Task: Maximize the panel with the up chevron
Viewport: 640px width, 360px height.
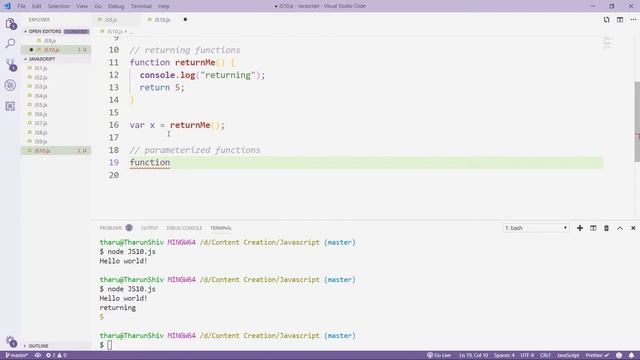Action: point(620,228)
